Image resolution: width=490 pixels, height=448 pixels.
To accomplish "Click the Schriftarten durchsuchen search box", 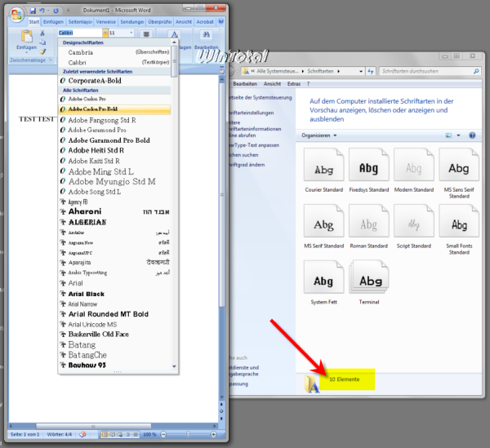I will click(430, 71).
